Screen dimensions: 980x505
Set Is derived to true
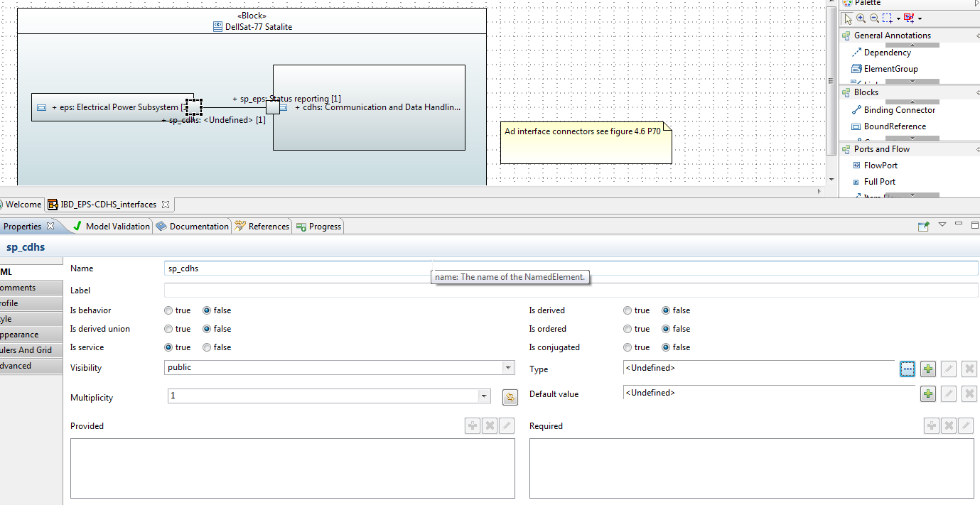click(628, 310)
